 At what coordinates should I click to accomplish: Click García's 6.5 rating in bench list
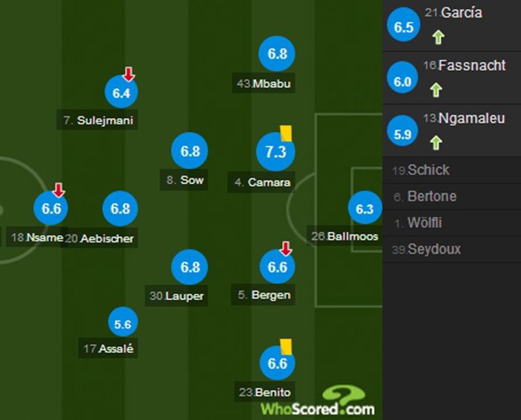click(x=404, y=27)
